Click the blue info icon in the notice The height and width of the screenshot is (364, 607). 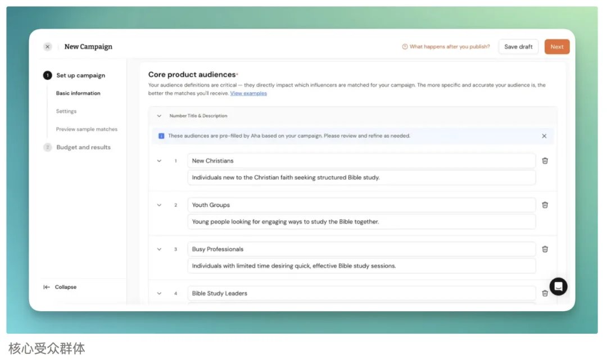[x=161, y=136]
